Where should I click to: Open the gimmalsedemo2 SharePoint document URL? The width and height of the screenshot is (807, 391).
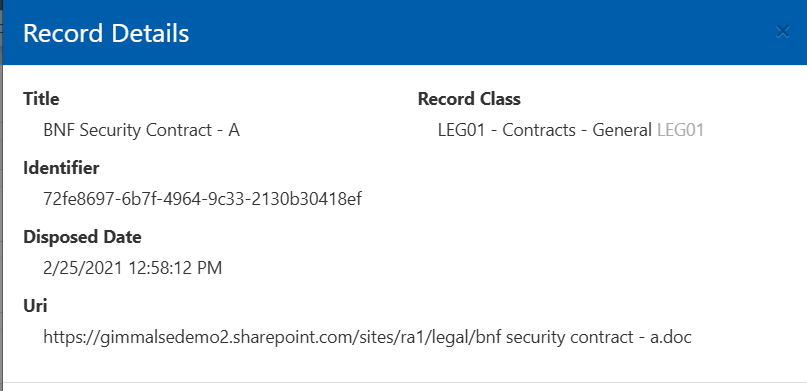pyautogui.click(x=367, y=337)
